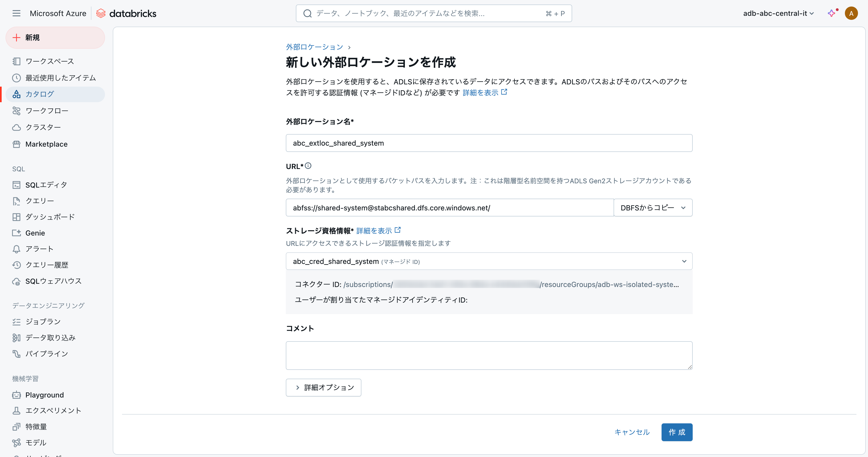Open the Playground icon in the sidebar

[16, 395]
